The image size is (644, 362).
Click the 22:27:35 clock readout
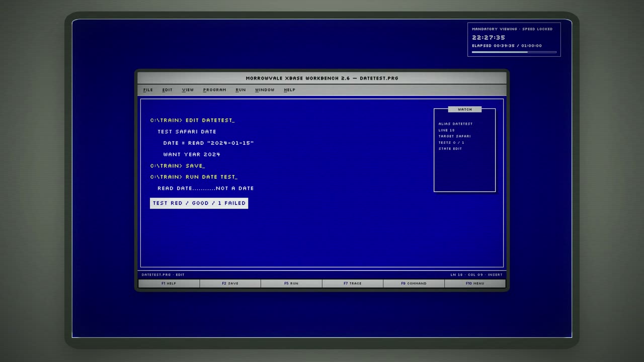coord(489,38)
